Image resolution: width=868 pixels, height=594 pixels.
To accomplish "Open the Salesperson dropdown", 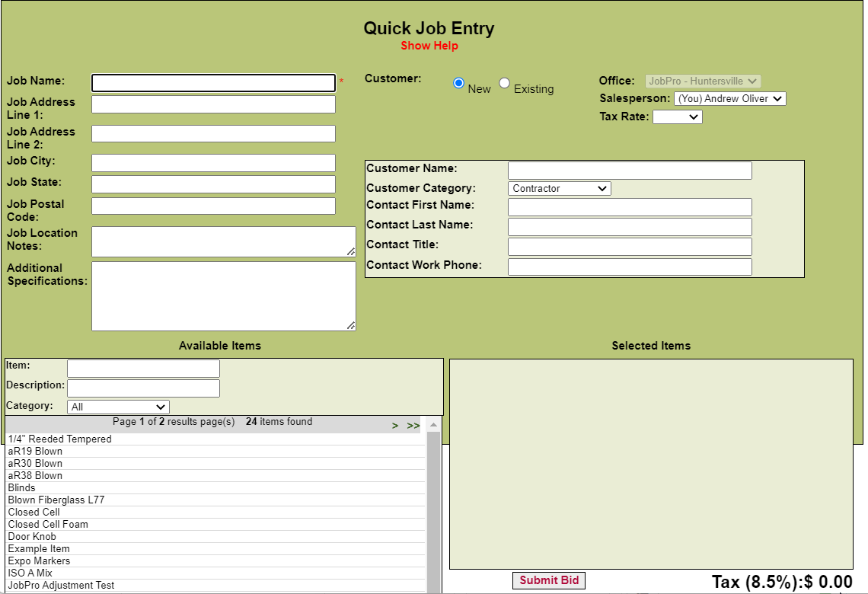I will [x=729, y=99].
